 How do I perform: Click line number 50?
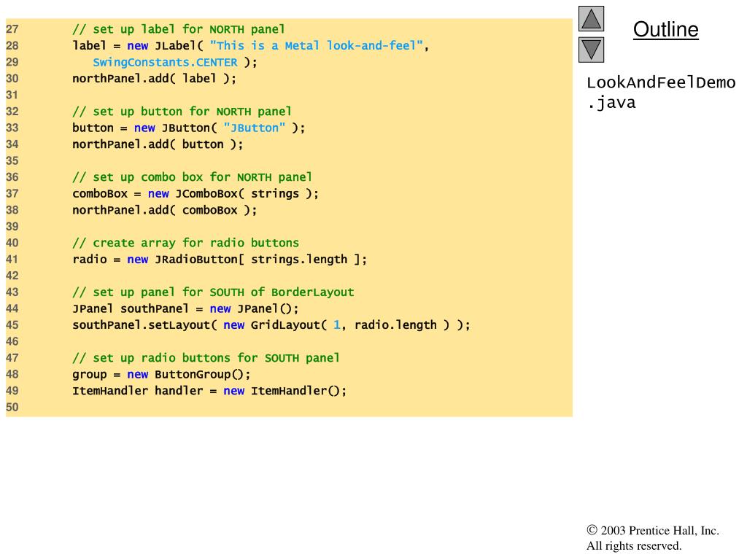(12, 407)
